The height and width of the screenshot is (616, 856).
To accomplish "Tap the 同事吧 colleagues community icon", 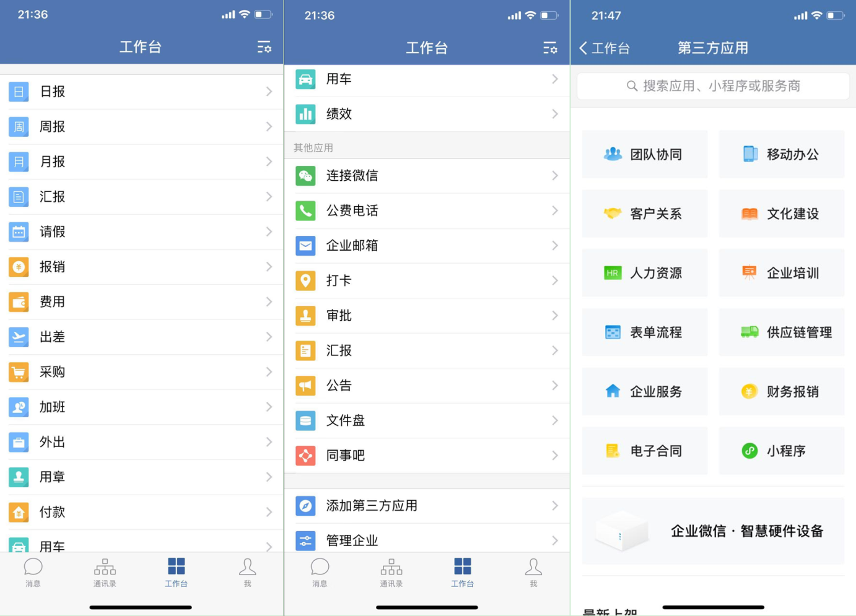I will 306,456.
